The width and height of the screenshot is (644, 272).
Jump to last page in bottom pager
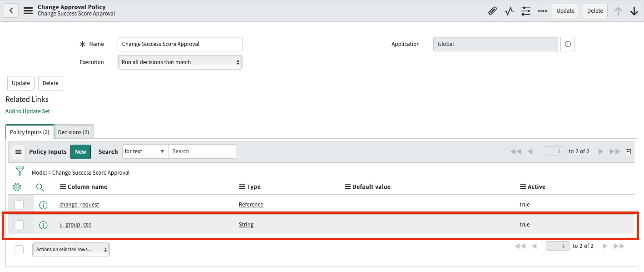pyautogui.click(x=619, y=246)
